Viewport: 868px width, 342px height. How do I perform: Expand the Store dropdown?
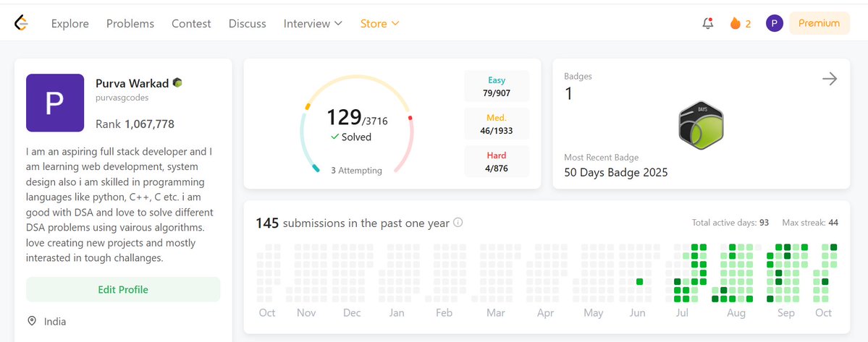(380, 23)
